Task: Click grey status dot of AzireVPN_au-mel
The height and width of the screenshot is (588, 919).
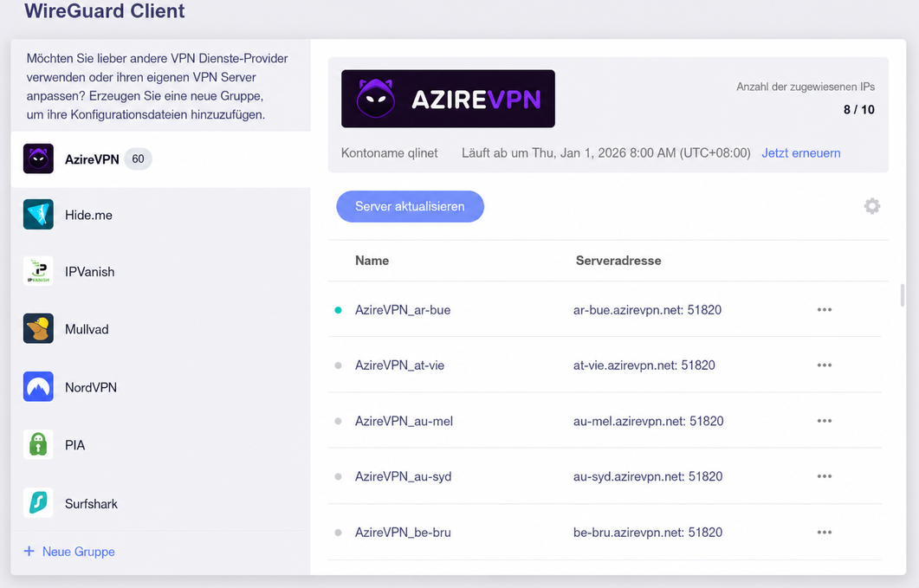Action: coord(338,421)
